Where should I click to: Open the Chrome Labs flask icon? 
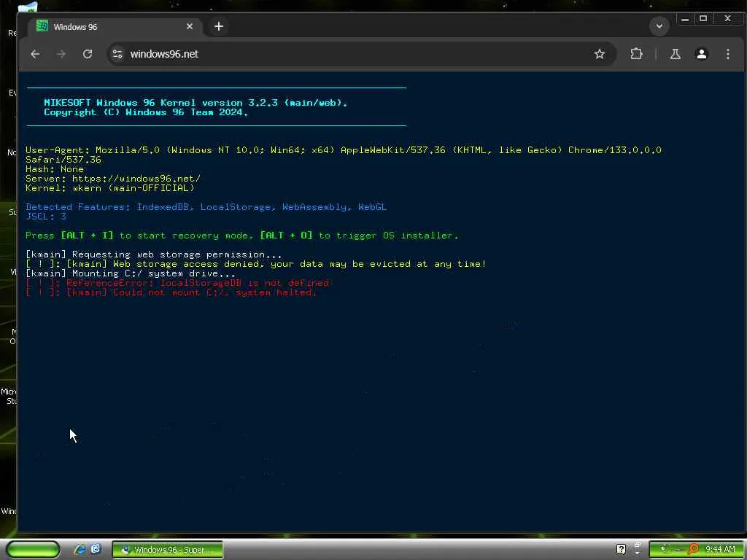click(675, 54)
